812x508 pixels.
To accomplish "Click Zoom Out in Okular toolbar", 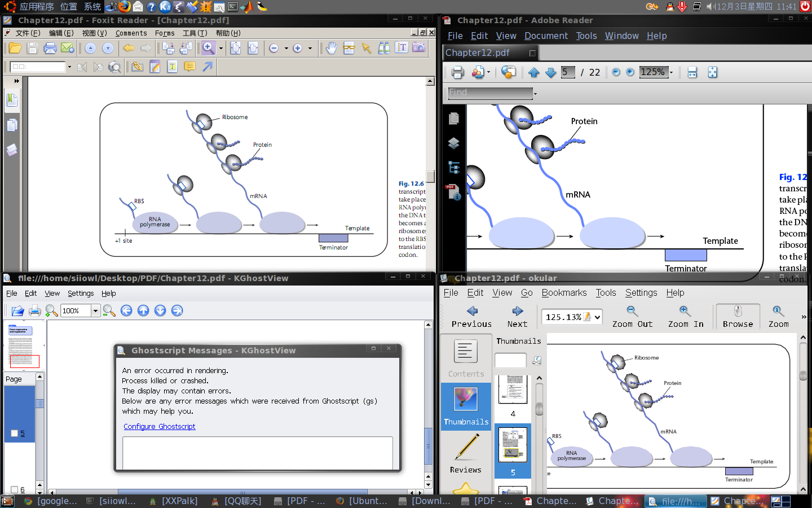I will tap(632, 317).
